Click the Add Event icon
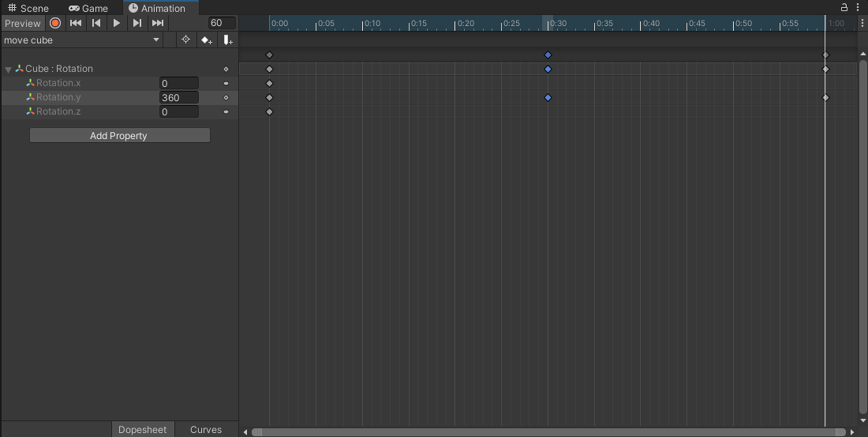 pos(228,40)
